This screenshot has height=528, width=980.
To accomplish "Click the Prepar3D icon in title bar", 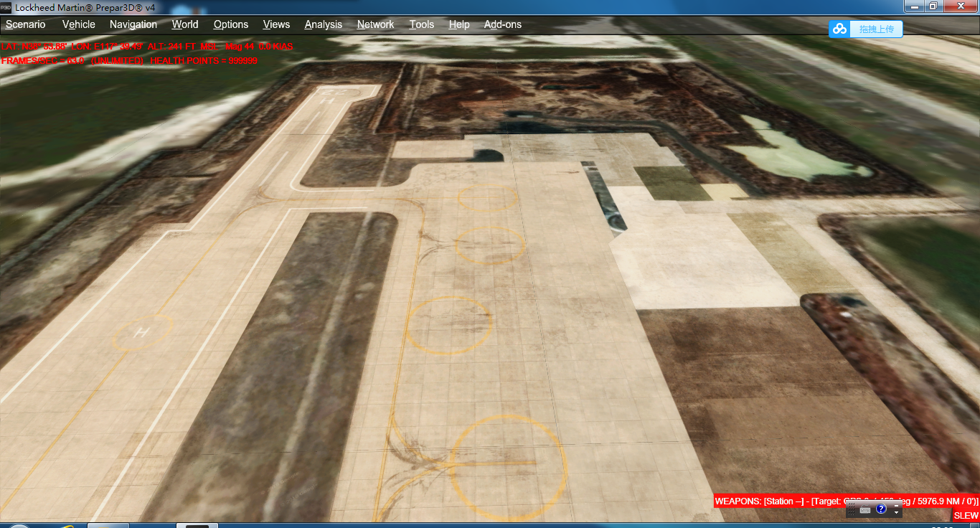I will point(6,6).
